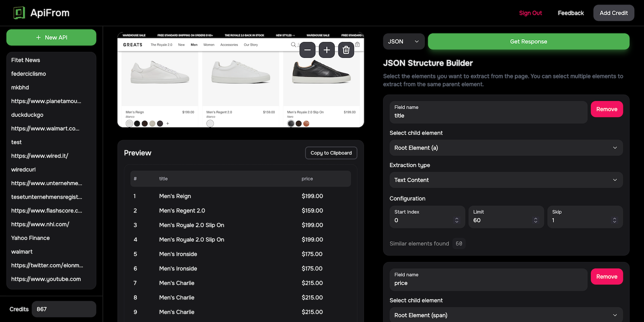Image resolution: width=644 pixels, height=322 pixels.
Task: Click Men's Charlie in row 7
Action: [x=177, y=283]
